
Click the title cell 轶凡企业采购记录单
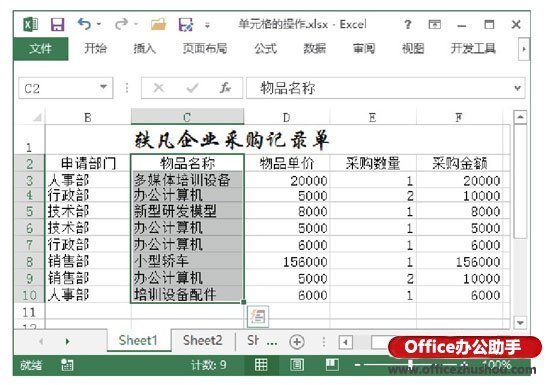pos(232,140)
